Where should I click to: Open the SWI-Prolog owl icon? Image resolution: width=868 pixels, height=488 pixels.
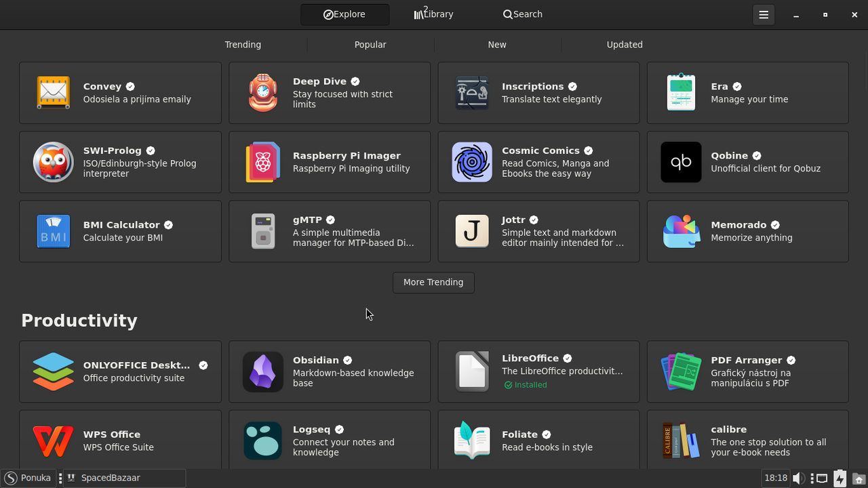coord(53,162)
